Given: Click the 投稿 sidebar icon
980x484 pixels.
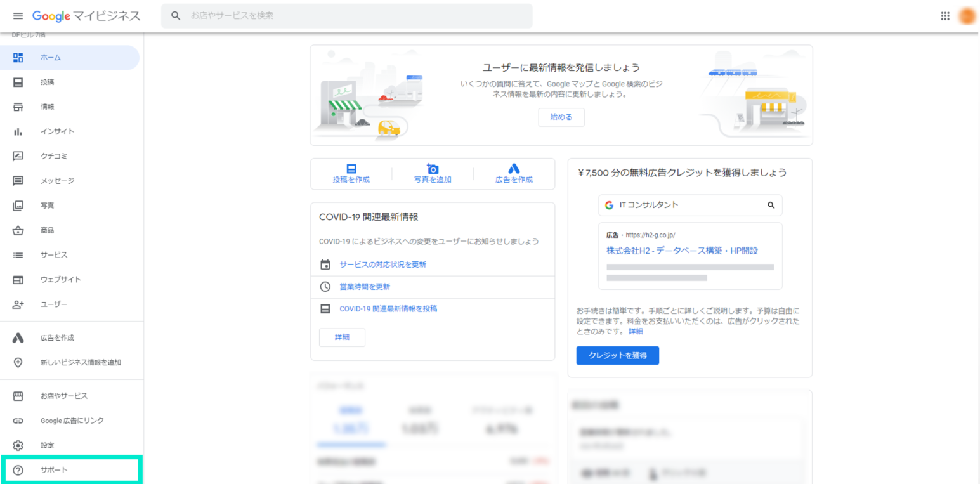Looking at the screenshot, I should pyautogui.click(x=18, y=82).
